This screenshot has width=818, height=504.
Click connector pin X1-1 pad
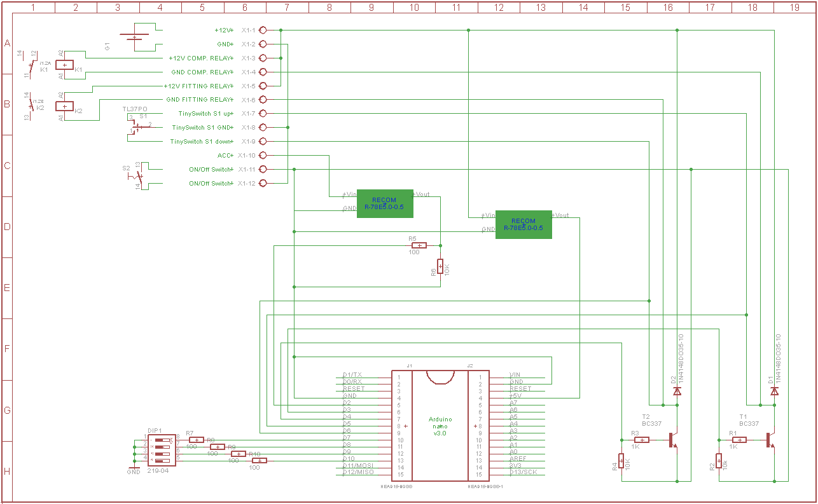pyautogui.click(x=263, y=30)
